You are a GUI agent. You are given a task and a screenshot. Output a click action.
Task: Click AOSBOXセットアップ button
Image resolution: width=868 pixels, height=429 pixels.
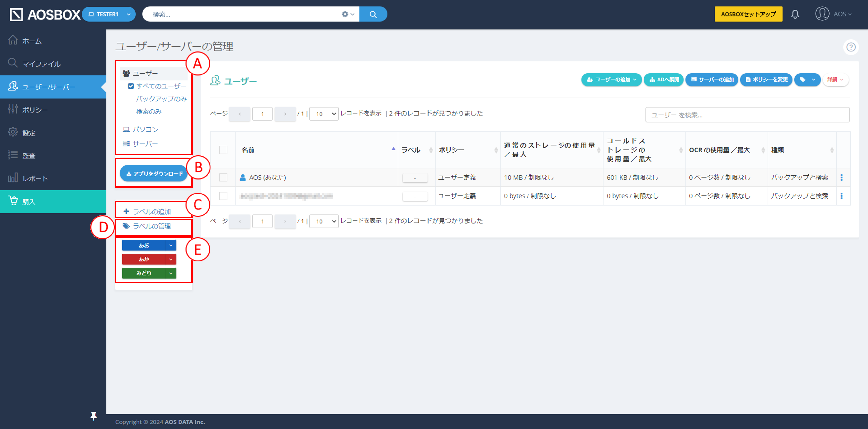748,14
